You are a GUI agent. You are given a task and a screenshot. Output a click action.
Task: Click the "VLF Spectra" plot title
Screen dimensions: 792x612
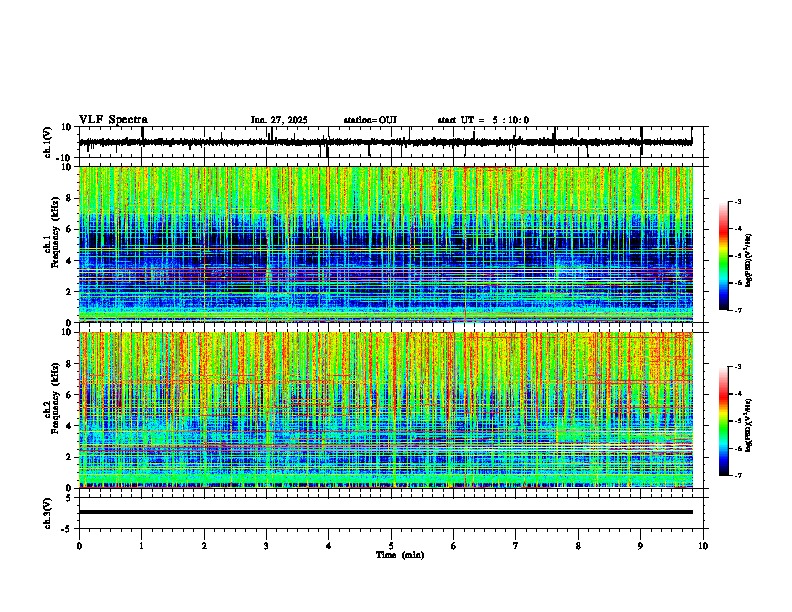click(x=113, y=120)
